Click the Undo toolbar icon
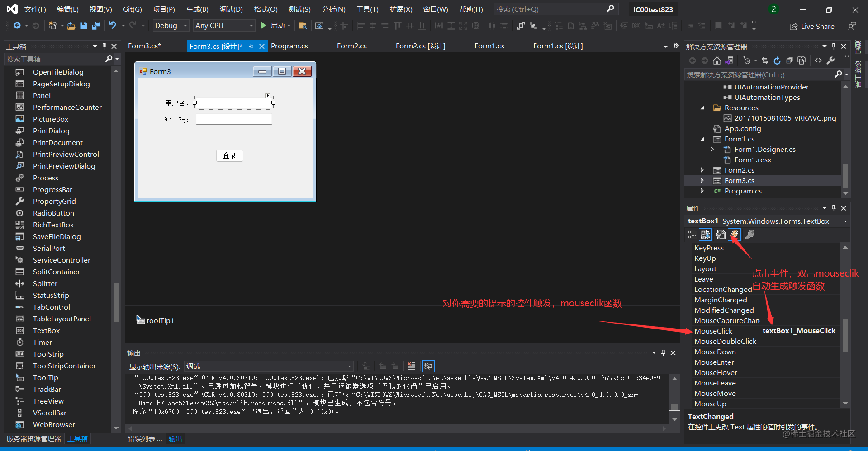The height and width of the screenshot is (451, 868). pyautogui.click(x=113, y=25)
